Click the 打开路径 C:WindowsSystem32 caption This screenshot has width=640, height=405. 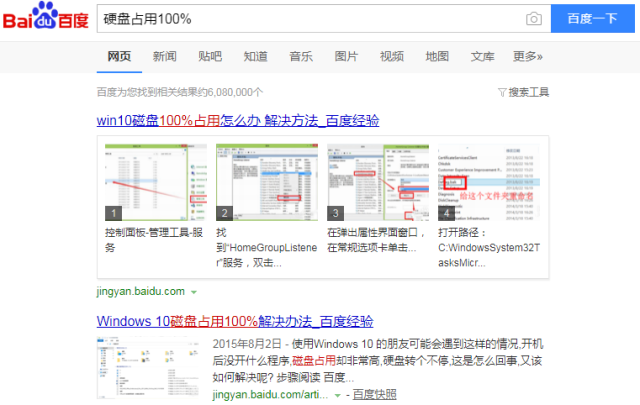[489, 248]
